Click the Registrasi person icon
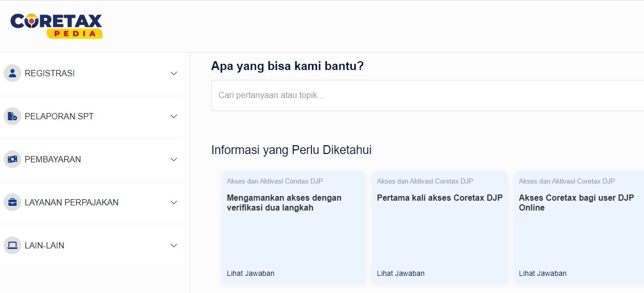Viewport: 644px width, 293px height. [x=12, y=73]
